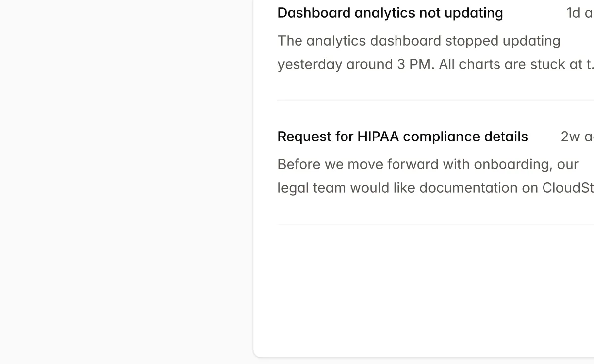Image resolution: width=594 pixels, height=364 pixels.
Task: Click the 'Dashboard analytics not updating' title
Action: (390, 13)
